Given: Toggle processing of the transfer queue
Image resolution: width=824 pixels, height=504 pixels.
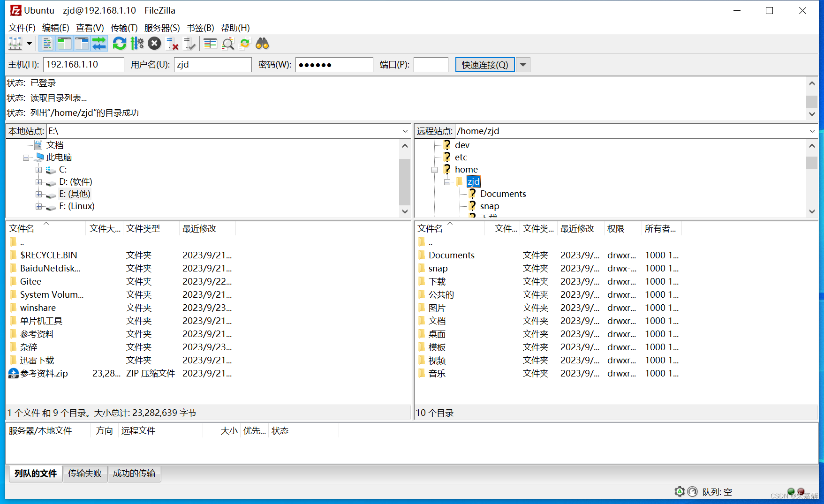Looking at the screenshot, I should pyautogui.click(x=137, y=44).
